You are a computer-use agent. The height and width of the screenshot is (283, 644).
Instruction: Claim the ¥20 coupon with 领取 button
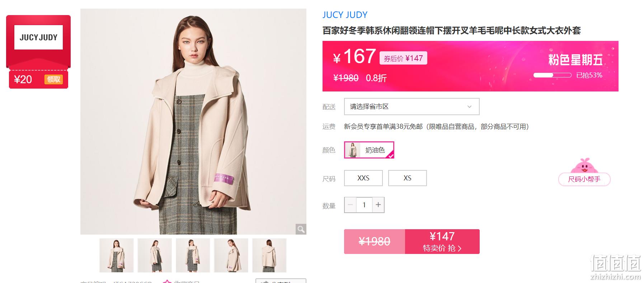(53, 79)
